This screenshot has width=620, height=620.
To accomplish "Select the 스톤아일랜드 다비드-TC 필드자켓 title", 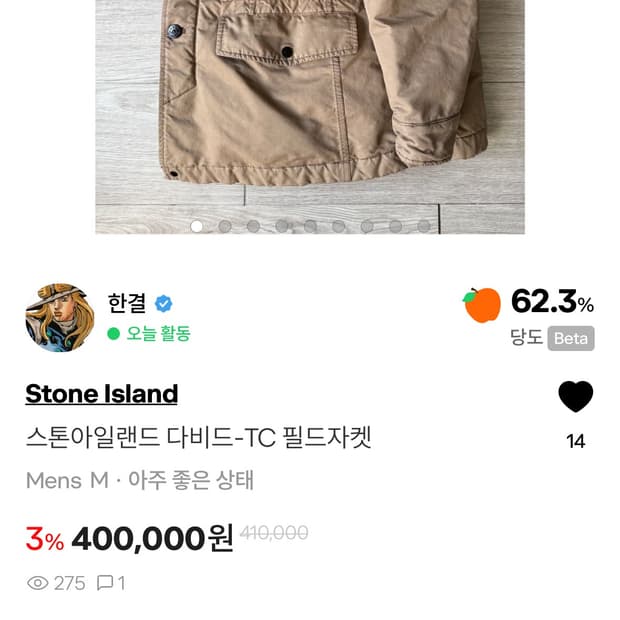I will pyautogui.click(x=198, y=438).
